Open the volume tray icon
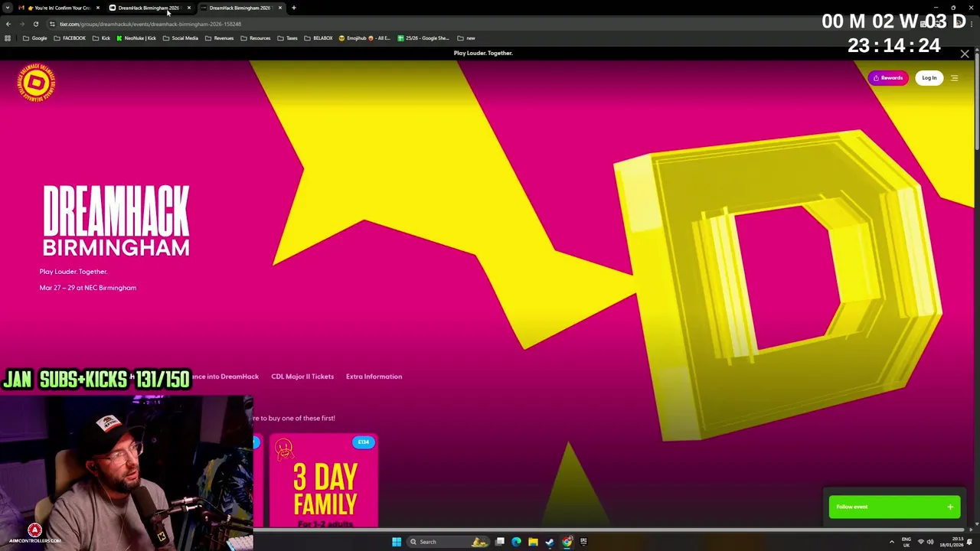 click(x=930, y=542)
